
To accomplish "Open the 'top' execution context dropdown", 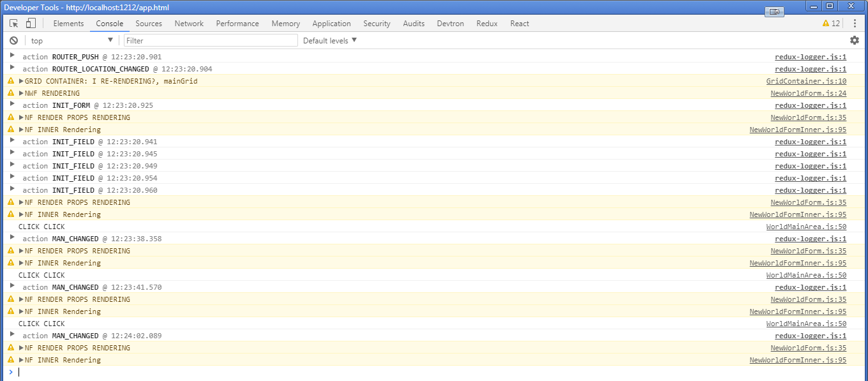I will pyautogui.click(x=71, y=40).
